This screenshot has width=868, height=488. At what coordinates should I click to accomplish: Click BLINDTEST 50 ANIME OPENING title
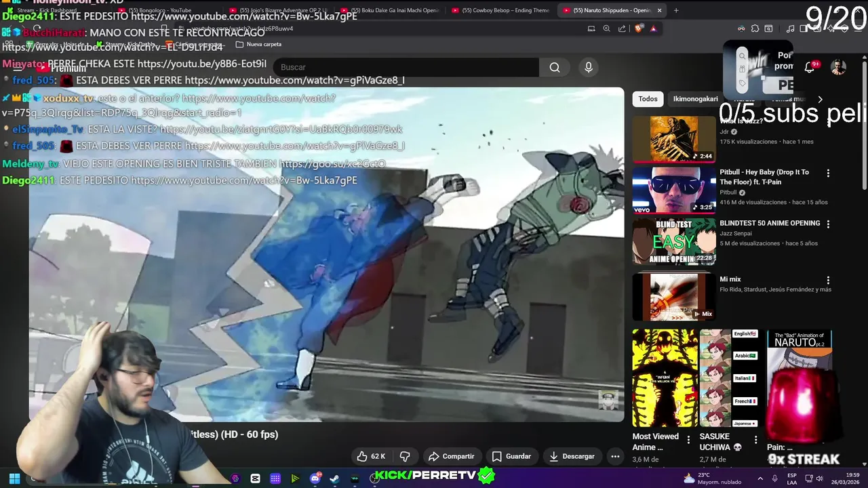[x=770, y=223]
